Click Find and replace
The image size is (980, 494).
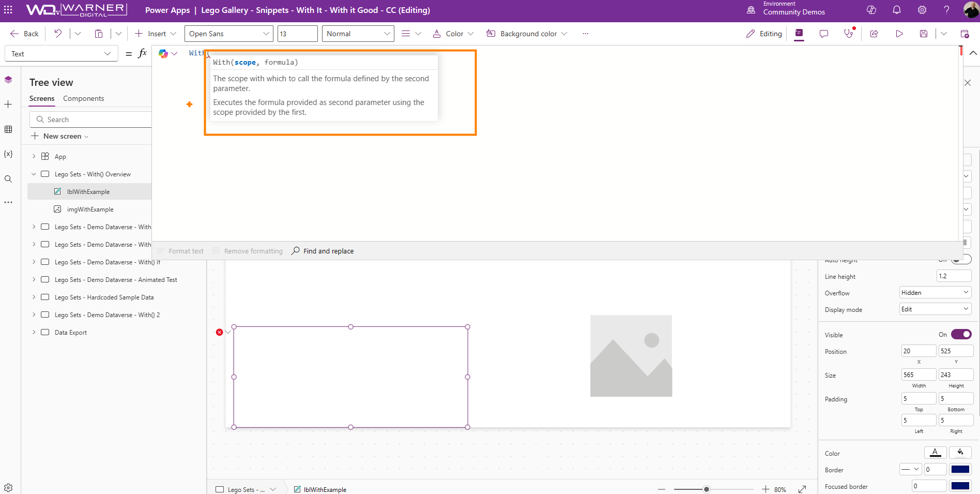pos(323,251)
